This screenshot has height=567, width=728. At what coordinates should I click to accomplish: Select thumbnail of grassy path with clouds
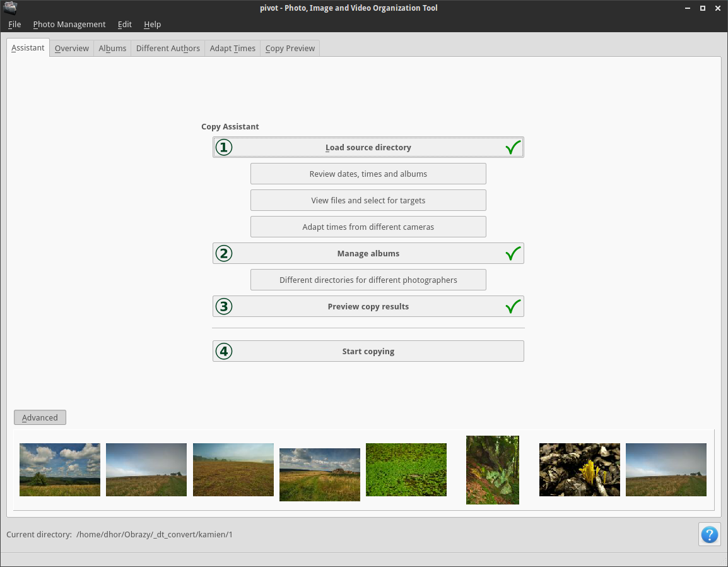tap(320, 475)
